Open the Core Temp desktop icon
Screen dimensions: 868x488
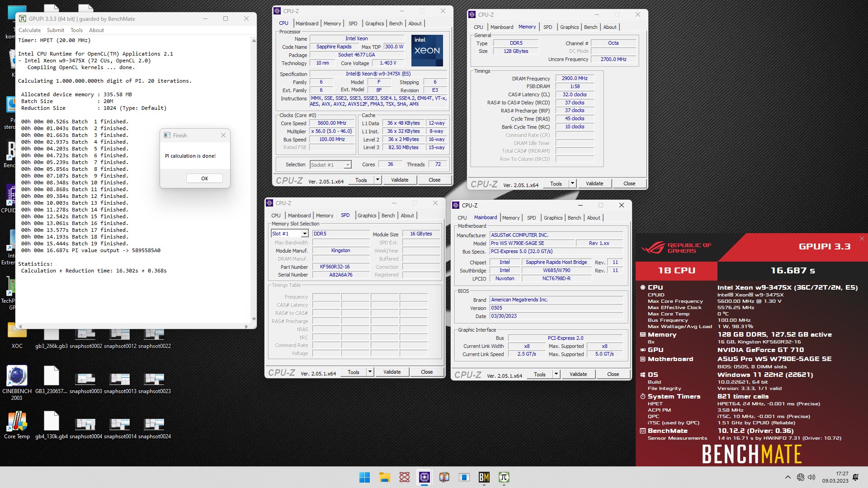(17, 425)
